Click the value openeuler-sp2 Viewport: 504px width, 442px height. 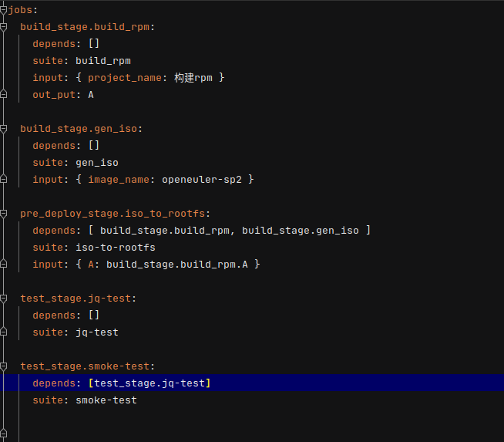[202, 180]
